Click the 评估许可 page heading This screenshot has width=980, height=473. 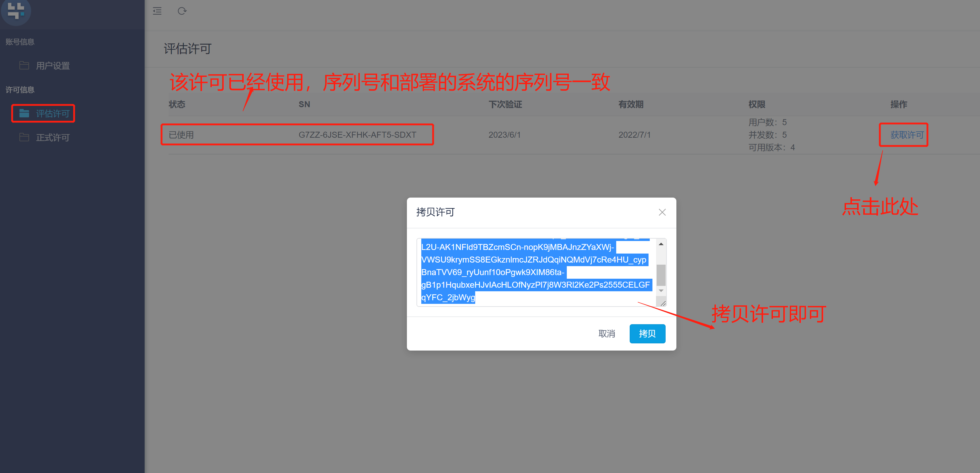[x=187, y=49]
